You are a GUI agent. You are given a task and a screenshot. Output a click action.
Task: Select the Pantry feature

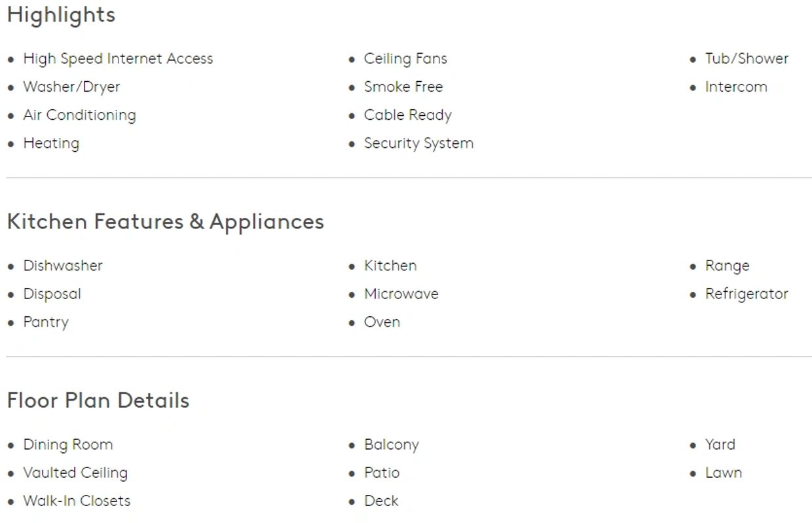coord(46,322)
